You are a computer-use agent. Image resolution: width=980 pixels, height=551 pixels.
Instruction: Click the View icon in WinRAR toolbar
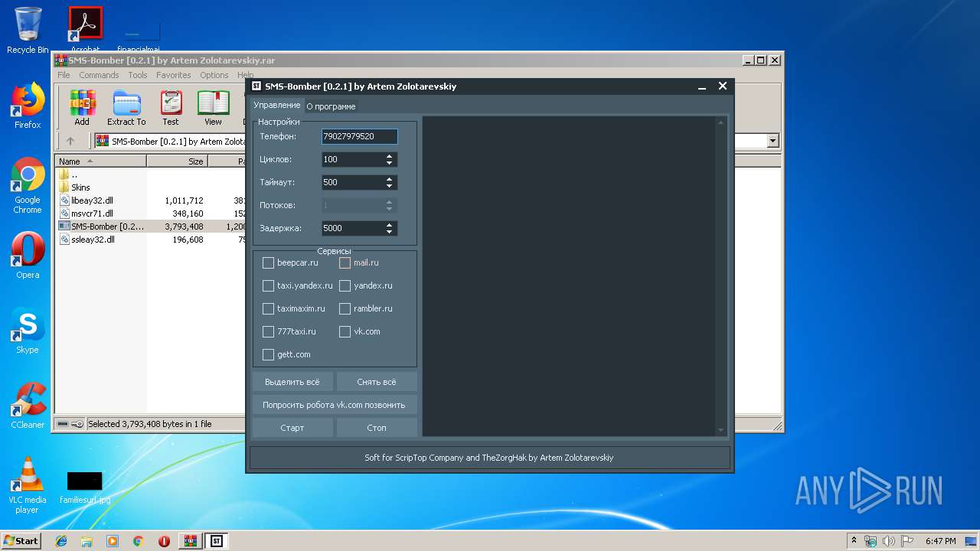click(213, 108)
